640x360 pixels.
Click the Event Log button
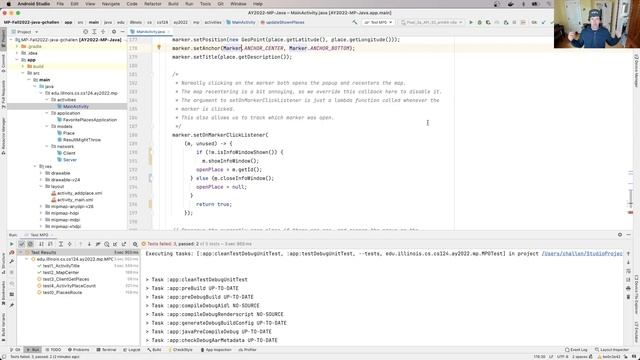click(x=576, y=350)
